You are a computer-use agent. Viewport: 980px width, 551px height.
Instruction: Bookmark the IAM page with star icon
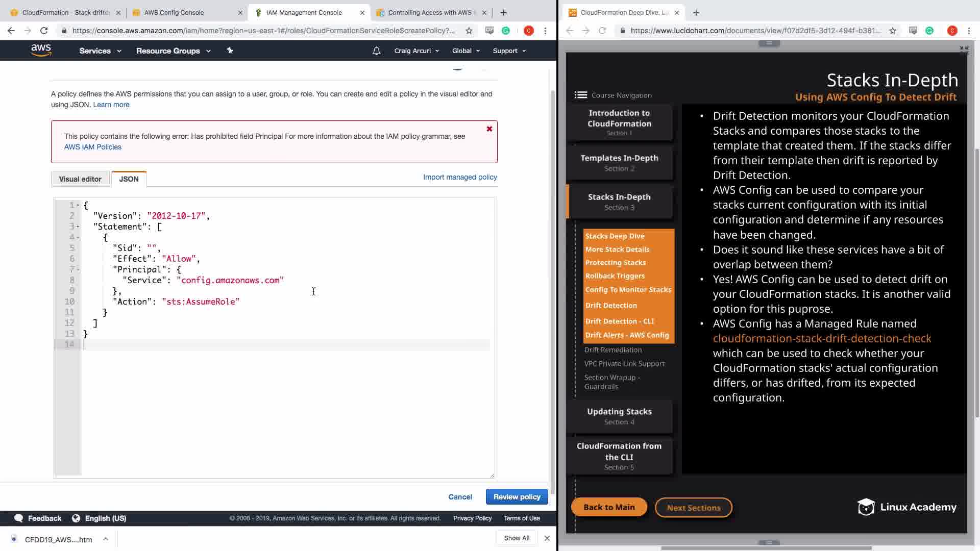pyautogui.click(x=469, y=31)
